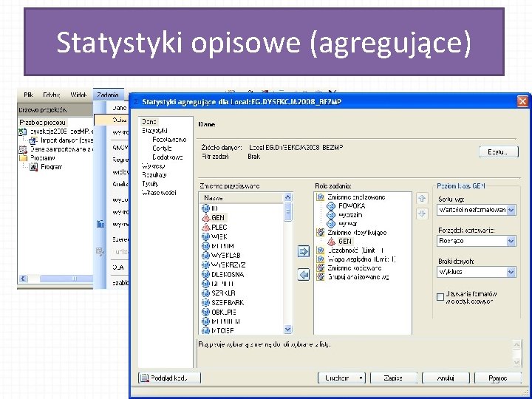Open the Plik menu
The width and height of the screenshot is (532, 399).
[29, 95]
